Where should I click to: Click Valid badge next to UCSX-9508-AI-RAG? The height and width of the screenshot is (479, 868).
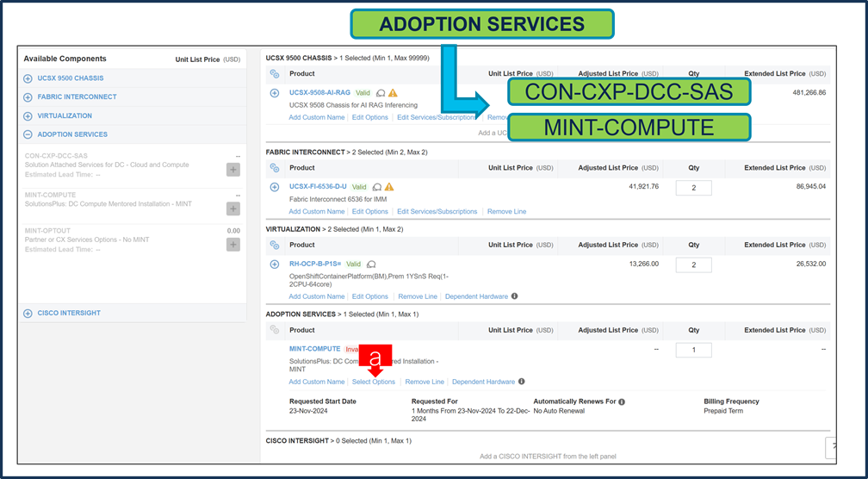point(363,93)
